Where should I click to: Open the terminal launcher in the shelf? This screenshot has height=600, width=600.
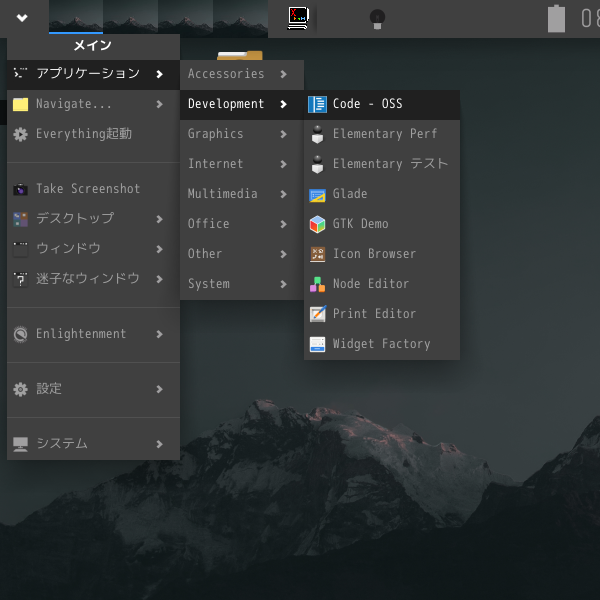click(x=298, y=18)
